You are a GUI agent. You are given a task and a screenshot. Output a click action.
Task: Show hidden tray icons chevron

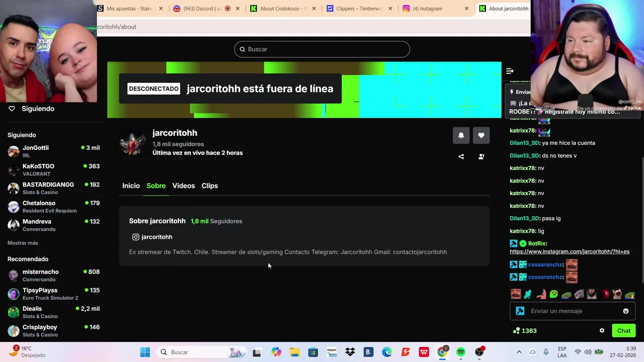tap(519, 352)
